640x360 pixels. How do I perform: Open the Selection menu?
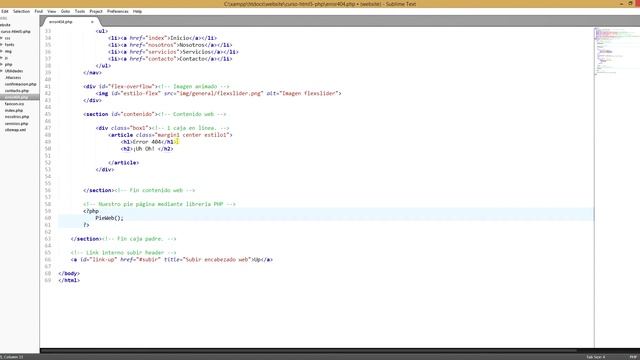(21, 11)
